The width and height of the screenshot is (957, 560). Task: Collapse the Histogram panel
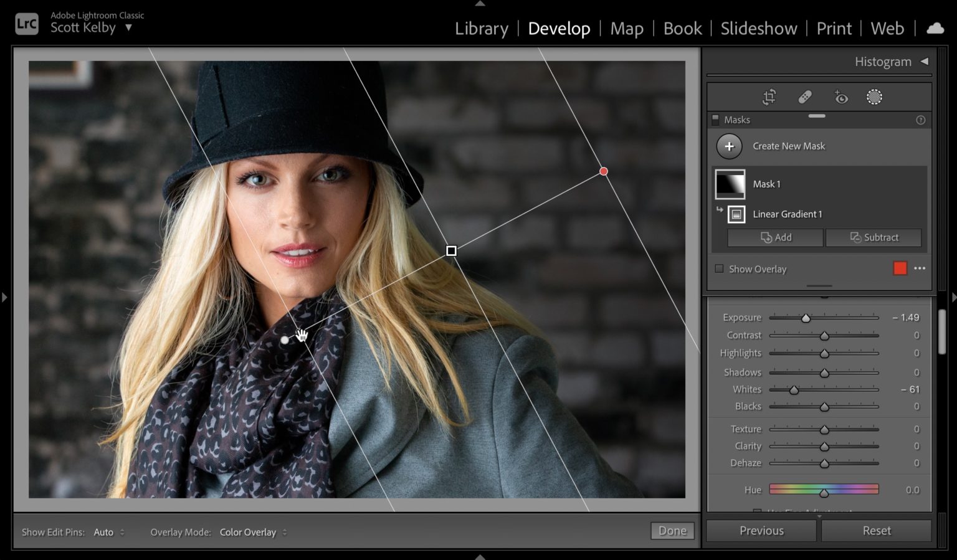point(923,61)
